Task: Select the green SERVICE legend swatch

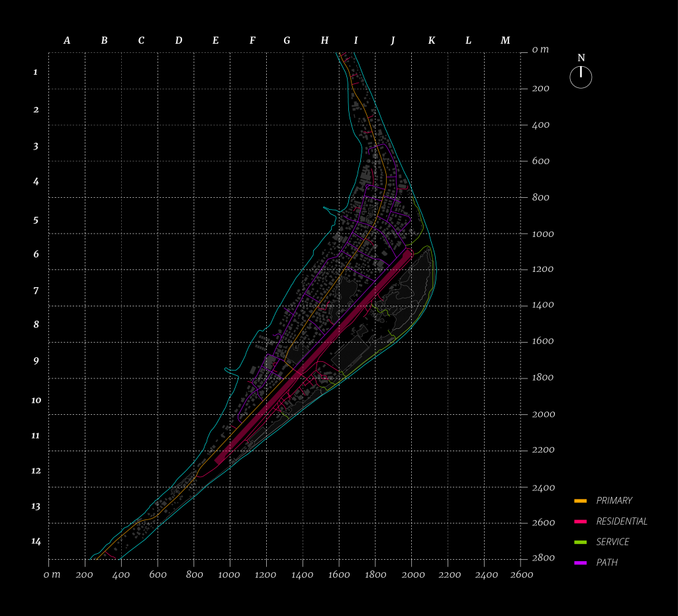Action: 581,542
